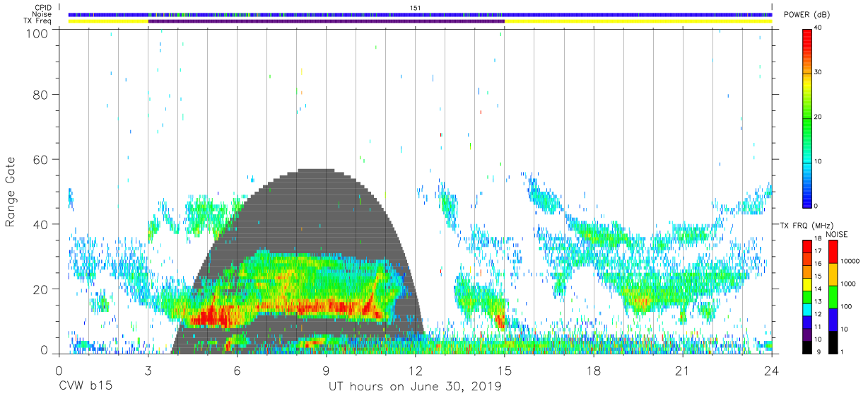Click the blue-green Noise strip above the plot
This screenshot has width=868, height=401.
coord(420,14)
